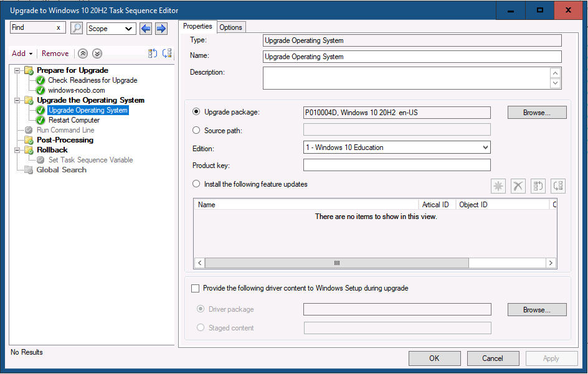Select the Restart Computer step
The width and height of the screenshot is (588, 374).
(74, 120)
